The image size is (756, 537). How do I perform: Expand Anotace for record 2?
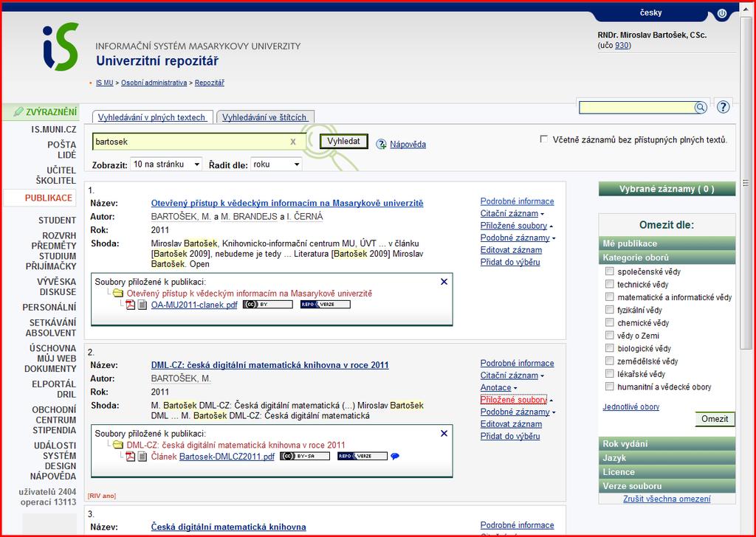tap(498, 387)
